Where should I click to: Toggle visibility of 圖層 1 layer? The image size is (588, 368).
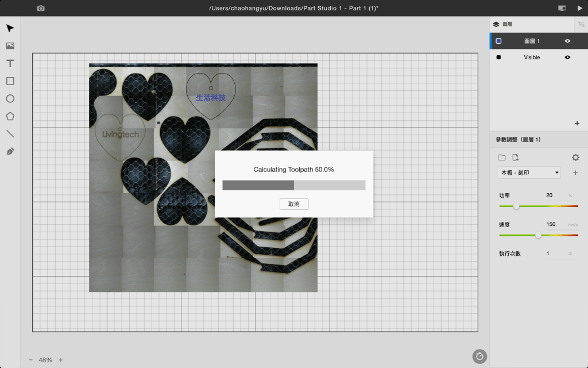point(567,41)
